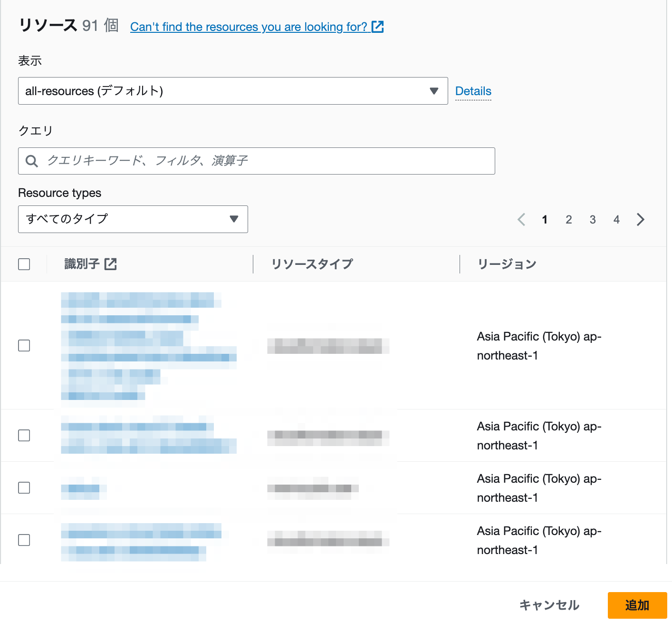Viewport: 672px width, 623px height.
Task: Check the second resource row checkbox
Action: coord(24,435)
